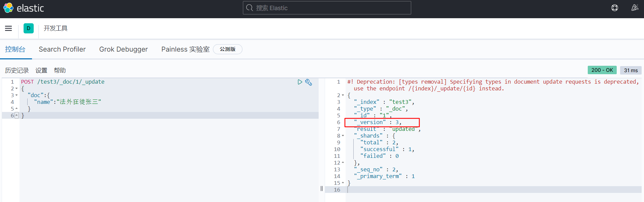The height and width of the screenshot is (202, 644).
Task: Open the newsfeed celebration icon
Action: tap(635, 8)
